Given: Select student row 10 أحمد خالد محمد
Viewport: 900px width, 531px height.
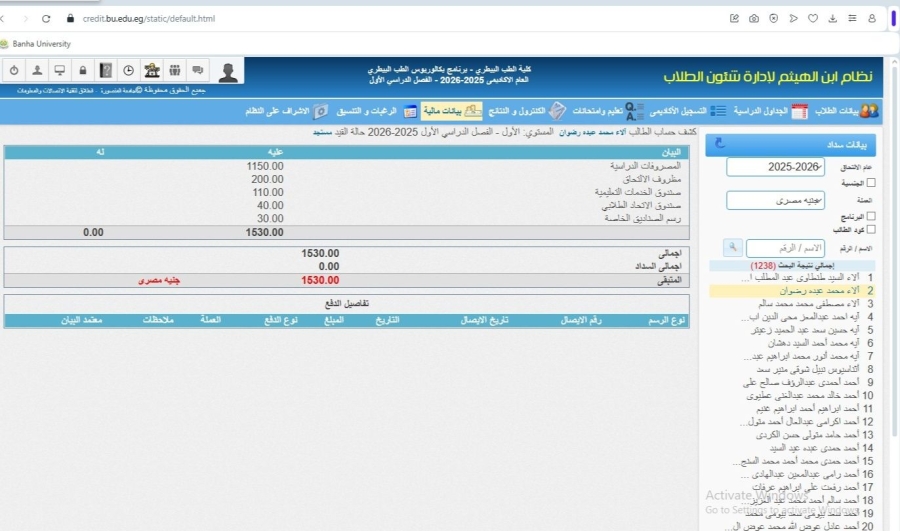Looking at the screenshot, I should tap(792, 396).
